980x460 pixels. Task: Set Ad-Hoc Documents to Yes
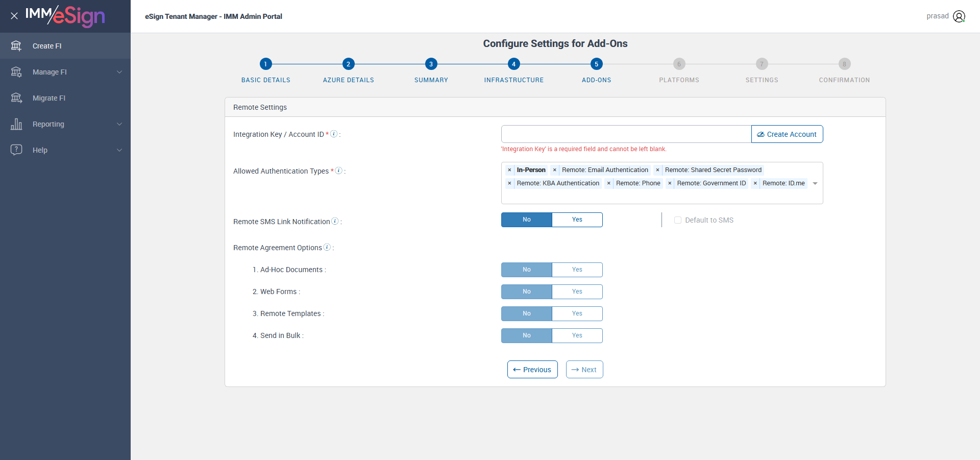[577, 270]
